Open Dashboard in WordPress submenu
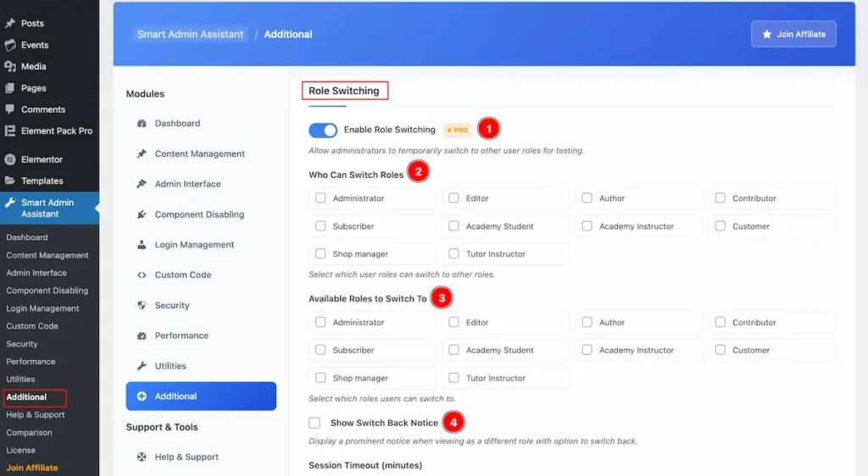The width and height of the screenshot is (868, 476). tap(27, 237)
